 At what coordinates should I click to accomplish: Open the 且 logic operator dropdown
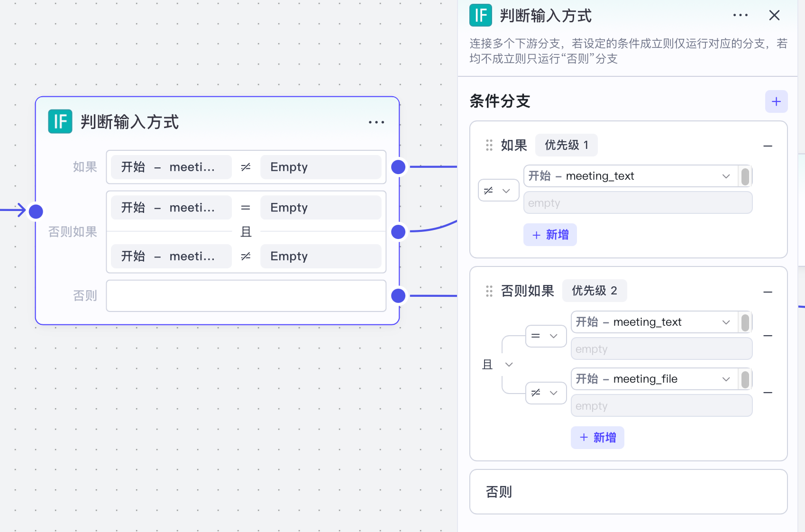click(x=497, y=365)
